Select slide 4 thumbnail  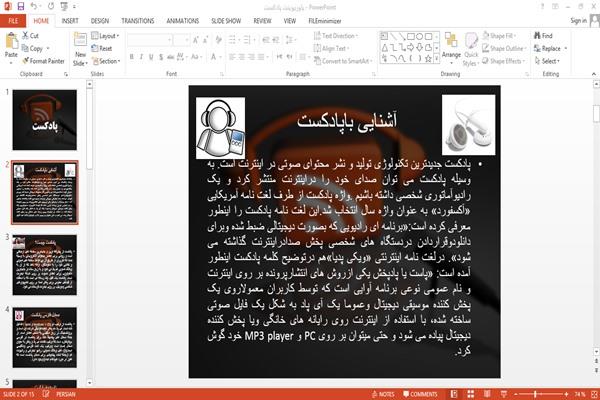coord(45,338)
